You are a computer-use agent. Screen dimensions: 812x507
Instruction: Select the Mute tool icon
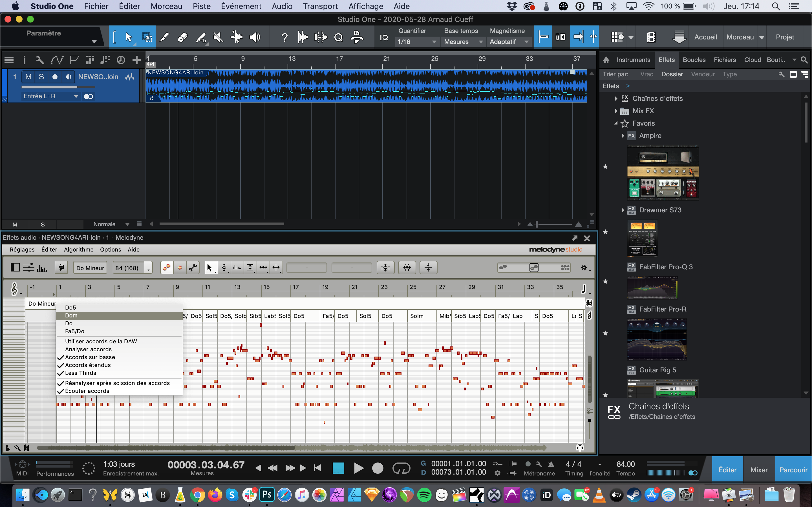click(218, 37)
